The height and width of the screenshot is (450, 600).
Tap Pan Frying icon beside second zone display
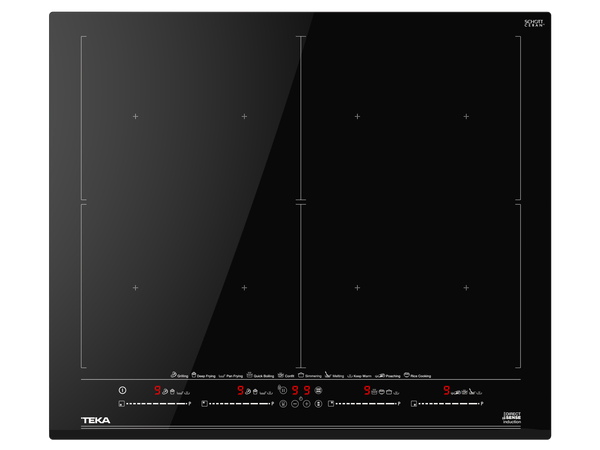click(x=263, y=393)
